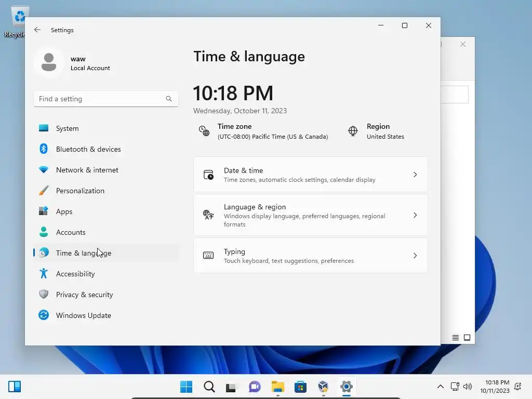Click the back arrow in Settings
532x399 pixels.
pyautogui.click(x=37, y=30)
